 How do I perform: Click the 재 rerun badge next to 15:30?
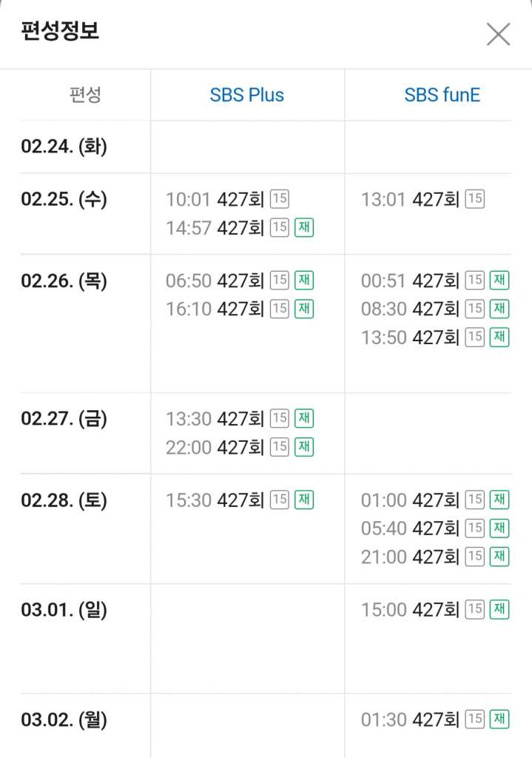[303, 500]
